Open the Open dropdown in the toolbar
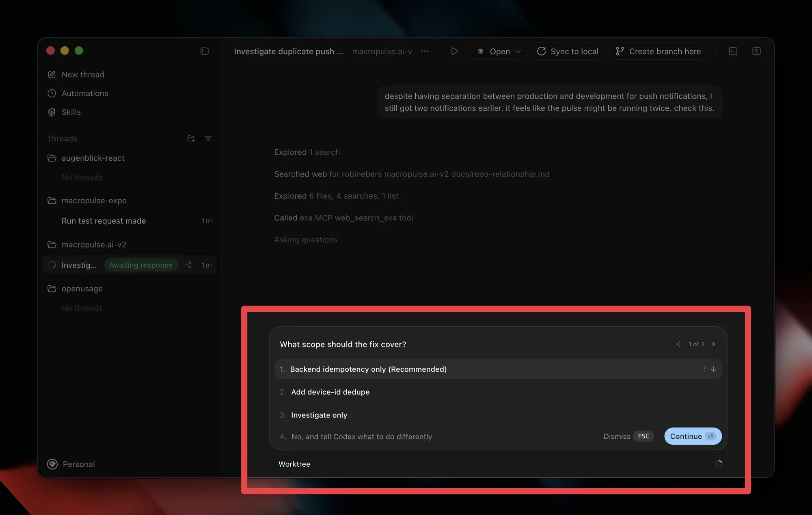The width and height of the screenshot is (812, 515). pyautogui.click(x=498, y=51)
